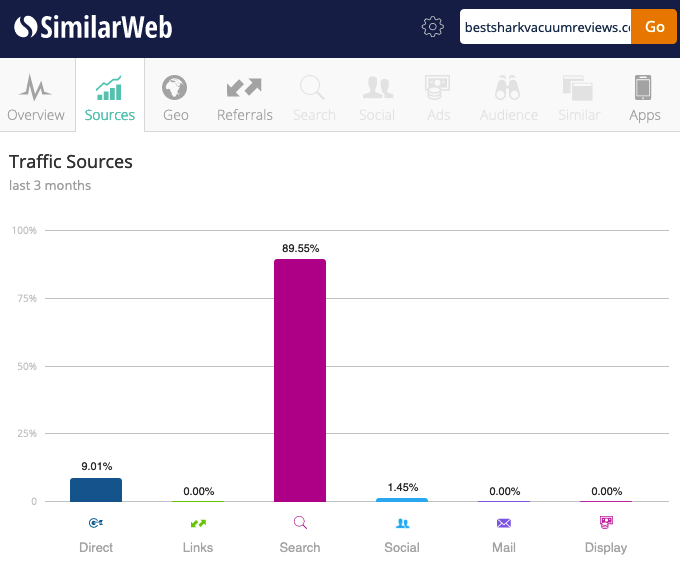Image resolution: width=680 pixels, height=569 pixels.
Task: Click the green Links arrows icon
Action: [198, 523]
